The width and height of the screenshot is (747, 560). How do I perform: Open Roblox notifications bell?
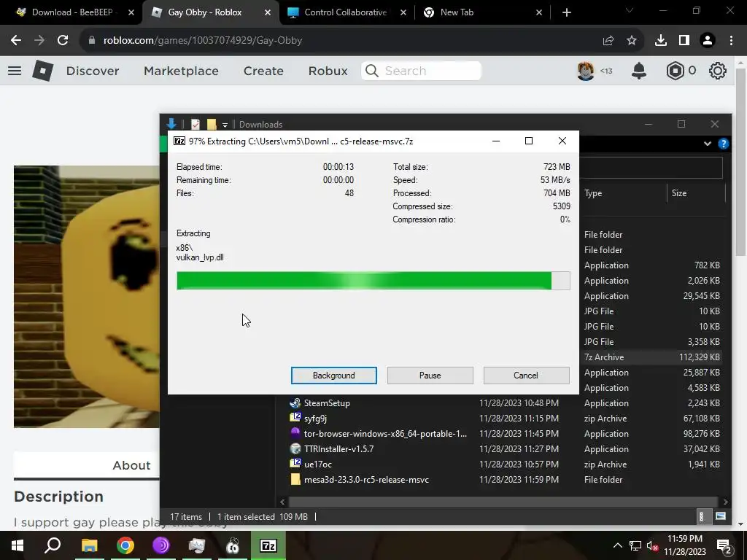coord(639,71)
